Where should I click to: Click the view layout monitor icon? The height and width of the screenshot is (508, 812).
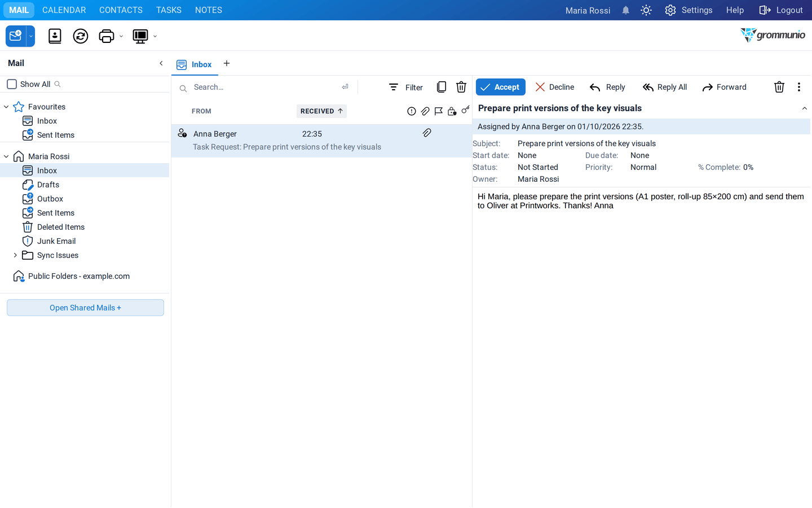point(140,36)
